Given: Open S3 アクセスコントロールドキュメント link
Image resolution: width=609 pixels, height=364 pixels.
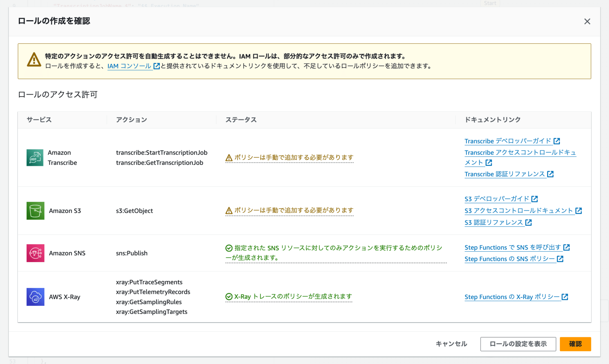Looking at the screenshot, I should click(519, 211).
